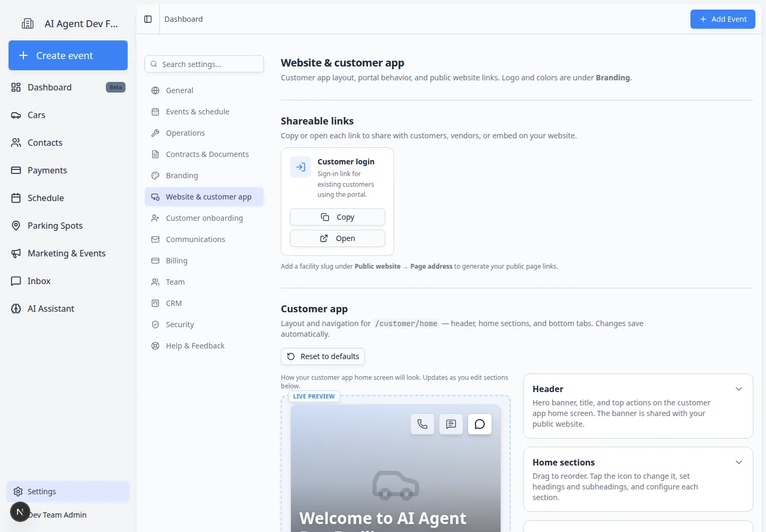The height and width of the screenshot is (532, 766).
Task: Click the Security shield icon
Action: point(155,325)
